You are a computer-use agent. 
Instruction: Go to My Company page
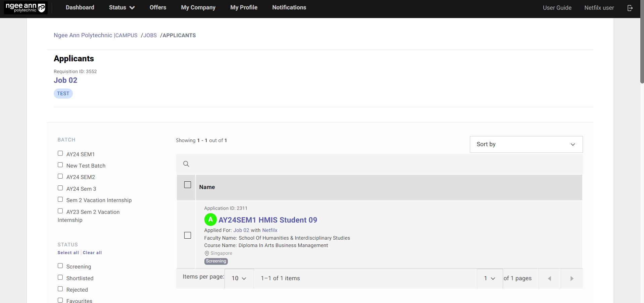click(198, 7)
